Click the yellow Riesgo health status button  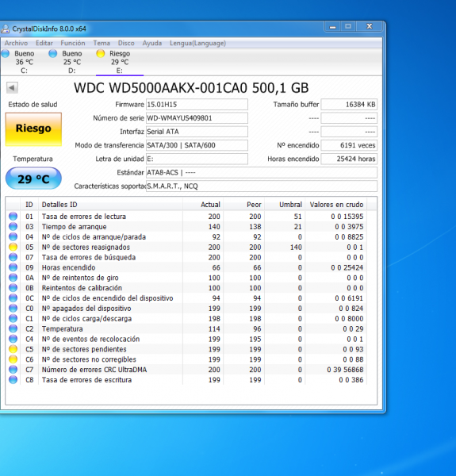pos(33,129)
